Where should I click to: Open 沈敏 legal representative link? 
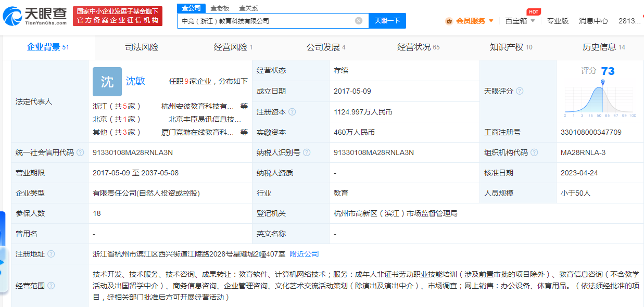tap(135, 81)
